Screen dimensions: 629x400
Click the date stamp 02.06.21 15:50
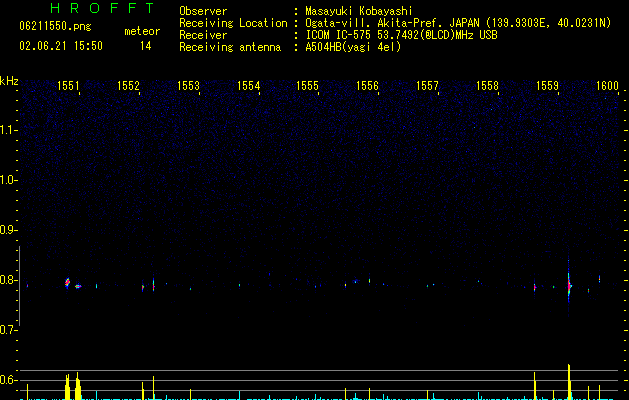coord(61,46)
